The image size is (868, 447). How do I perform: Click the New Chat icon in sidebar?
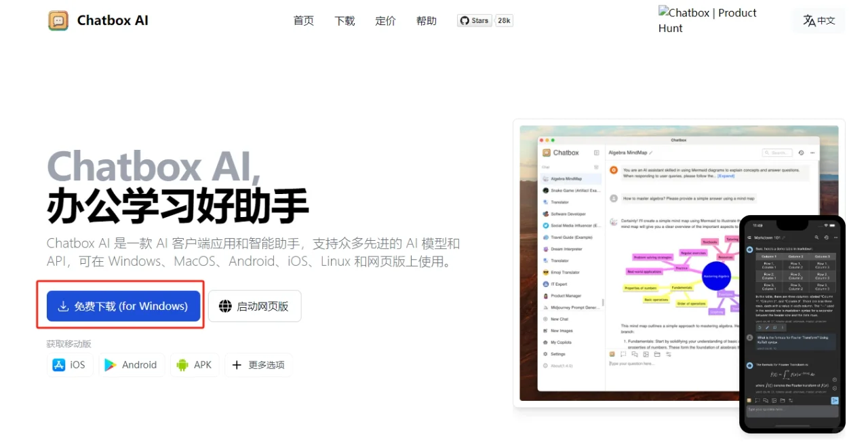click(x=545, y=319)
